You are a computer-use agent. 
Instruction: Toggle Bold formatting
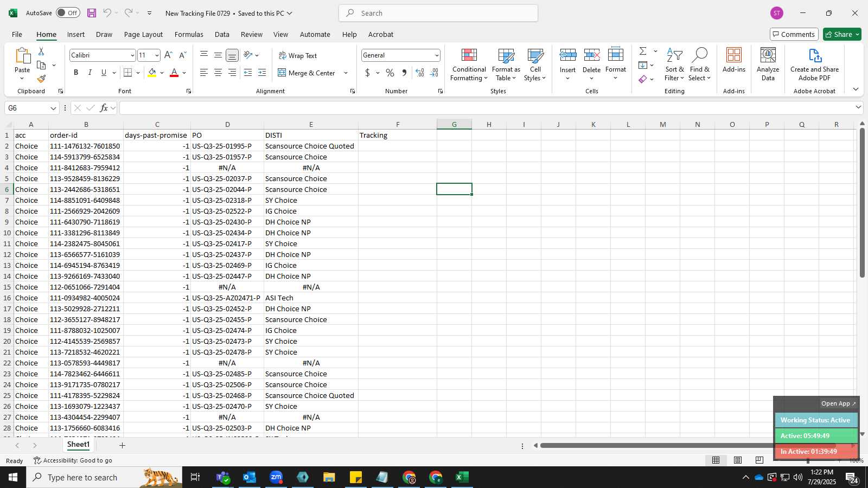coord(76,73)
